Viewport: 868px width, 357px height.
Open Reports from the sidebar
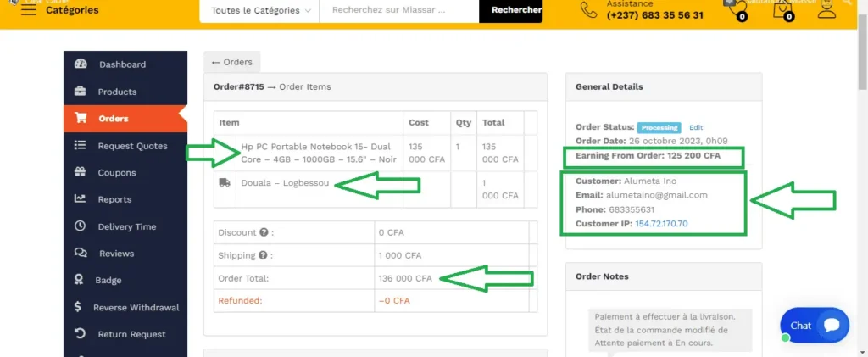[x=114, y=199]
